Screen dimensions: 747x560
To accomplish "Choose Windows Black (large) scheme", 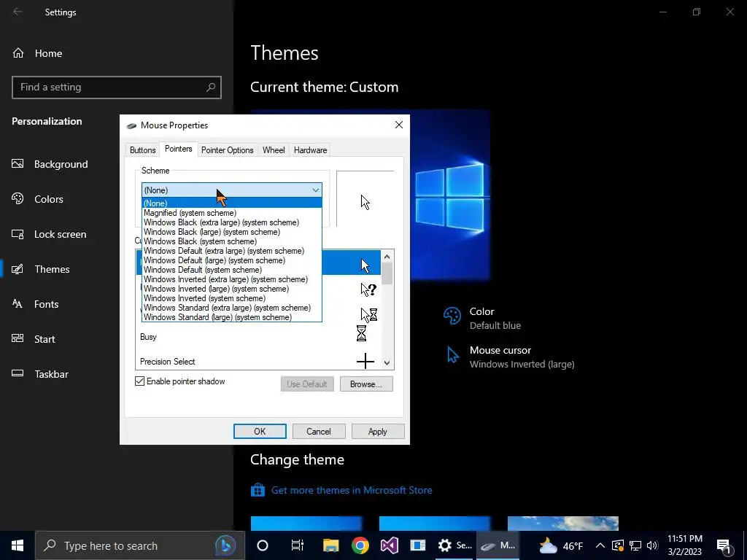I will click(232, 232).
